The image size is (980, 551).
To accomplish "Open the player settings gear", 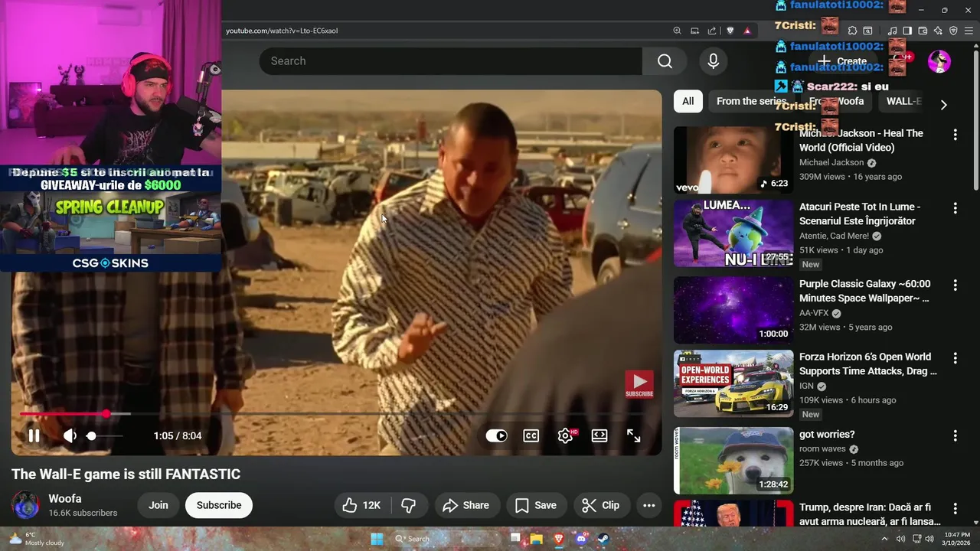I will (x=566, y=435).
